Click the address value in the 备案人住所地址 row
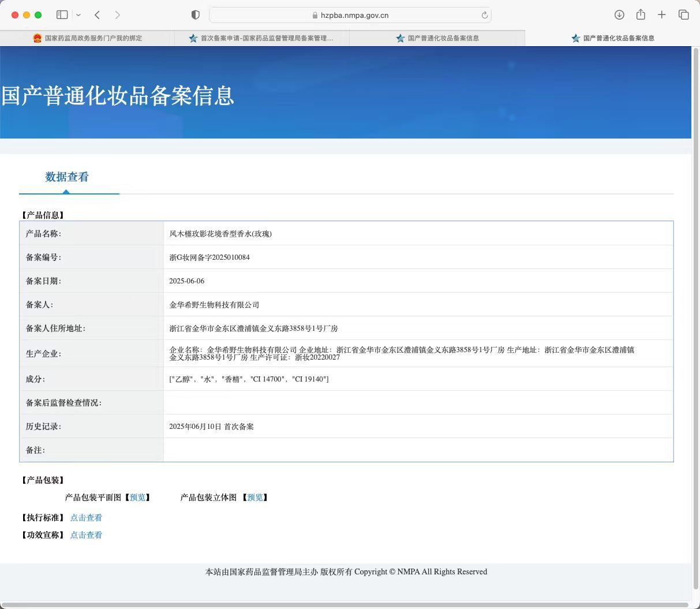This screenshot has width=700, height=609. 253,328
